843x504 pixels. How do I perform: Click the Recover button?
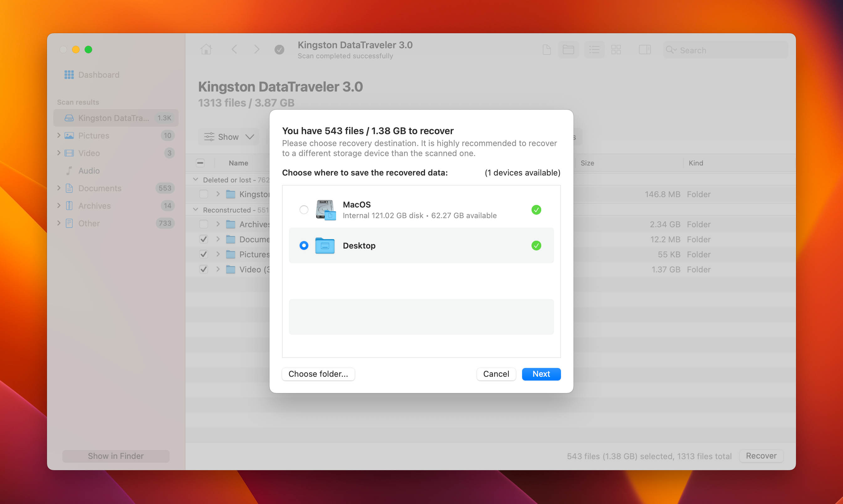pyautogui.click(x=761, y=456)
